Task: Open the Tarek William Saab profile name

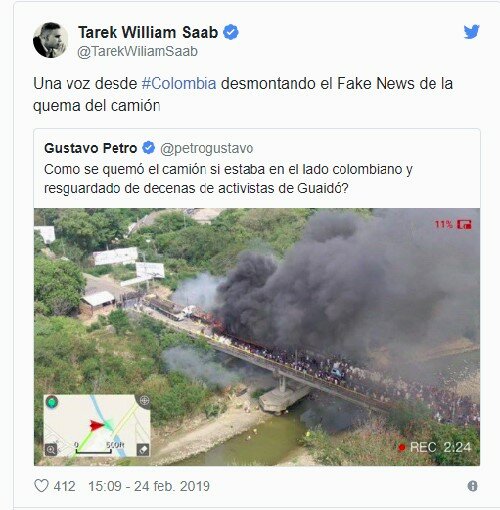Action: click(148, 32)
